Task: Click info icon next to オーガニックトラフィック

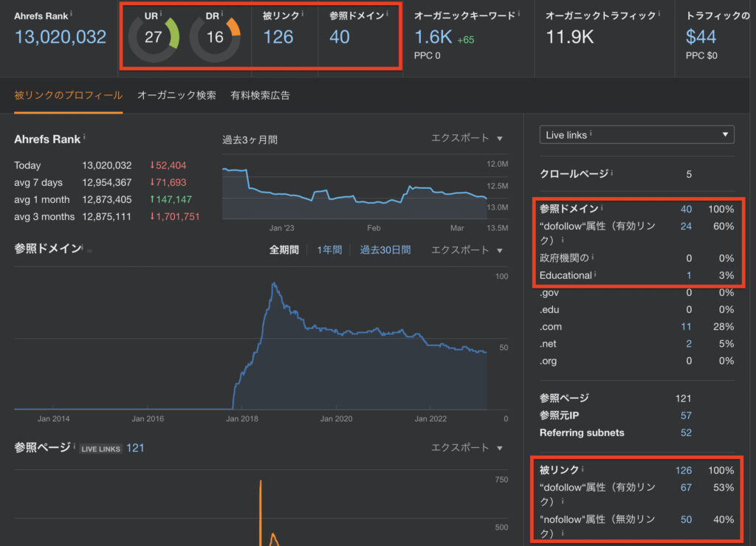Action: point(658,13)
